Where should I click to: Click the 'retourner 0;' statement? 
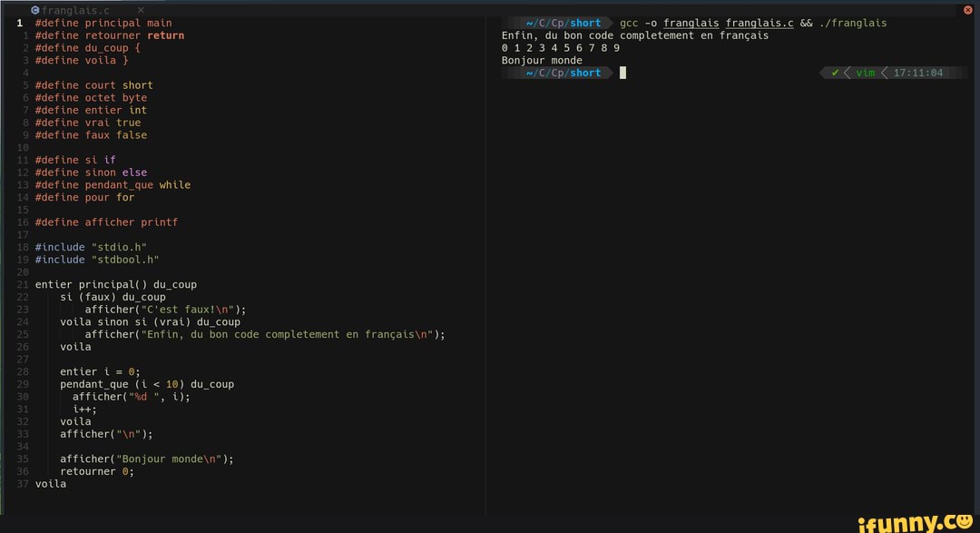tap(97, 471)
